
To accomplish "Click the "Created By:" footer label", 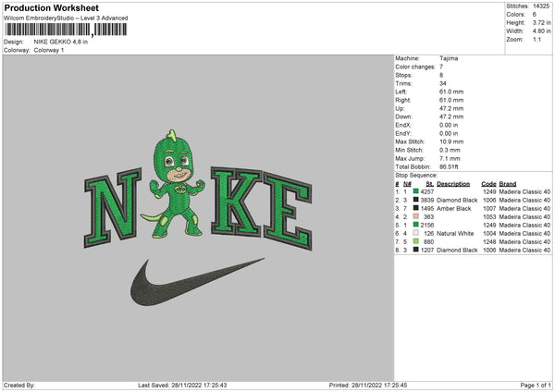I will (x=19, y=386).
